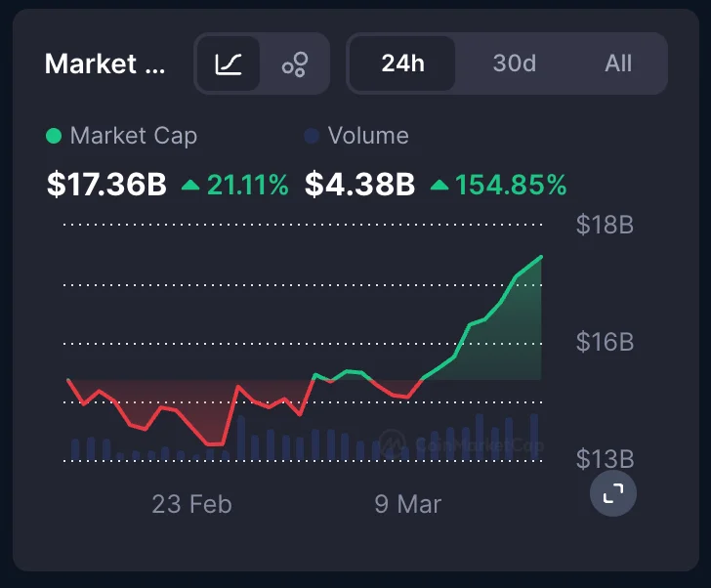Toggle the dark blue Volume legend dot
The image size is (711, 588).
tap(312, 137)
